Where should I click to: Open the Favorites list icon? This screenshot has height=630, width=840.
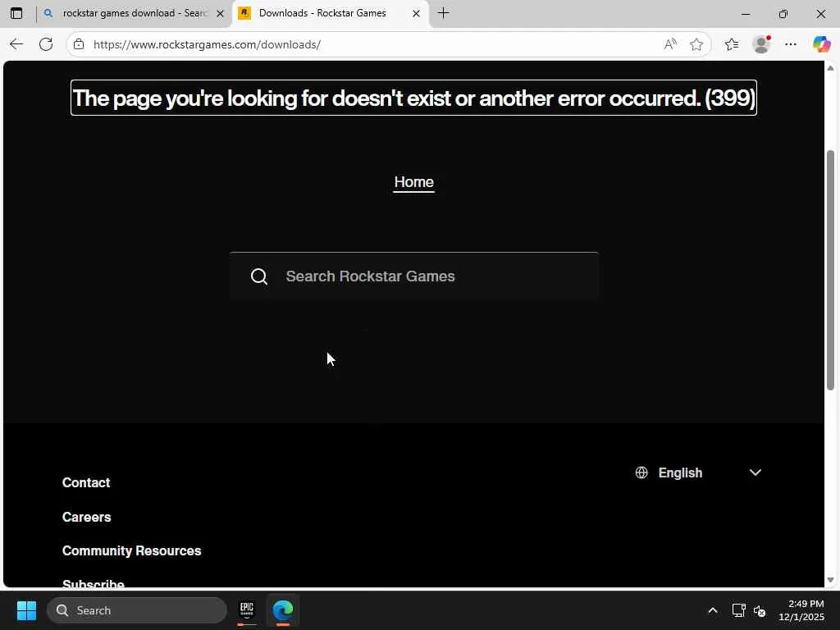[x=731, y=44]
